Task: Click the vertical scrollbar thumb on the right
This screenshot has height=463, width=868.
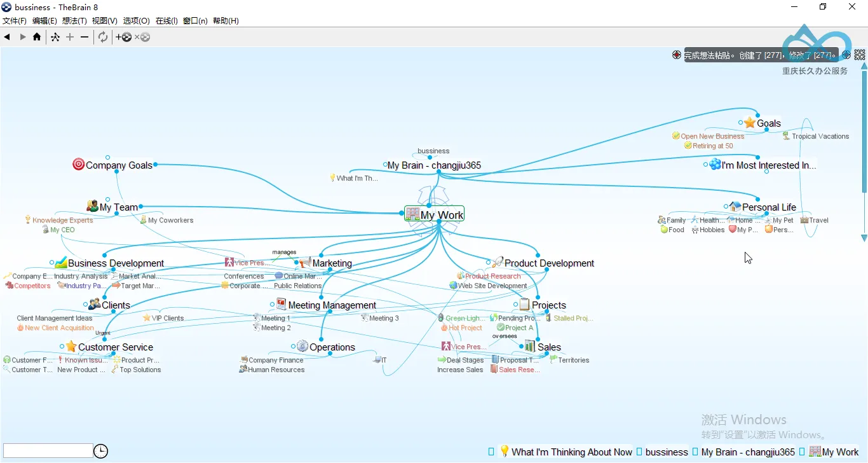Action: [x=864, y=130]
